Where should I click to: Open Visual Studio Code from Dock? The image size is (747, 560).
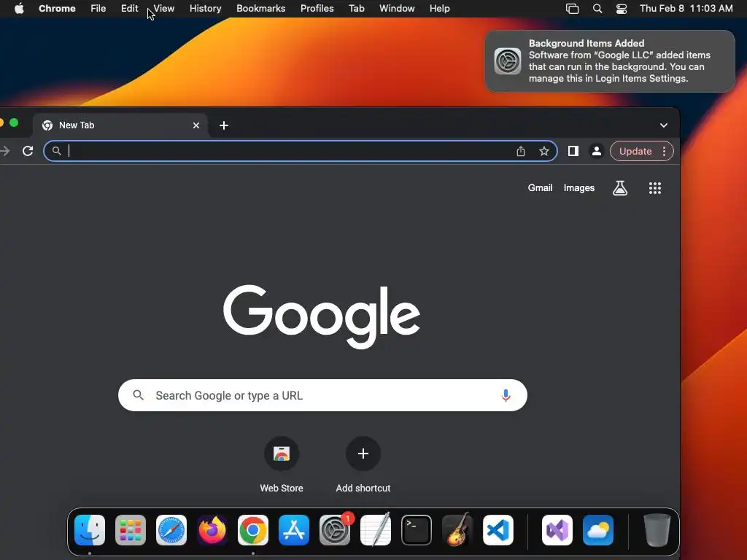point(498,530)
